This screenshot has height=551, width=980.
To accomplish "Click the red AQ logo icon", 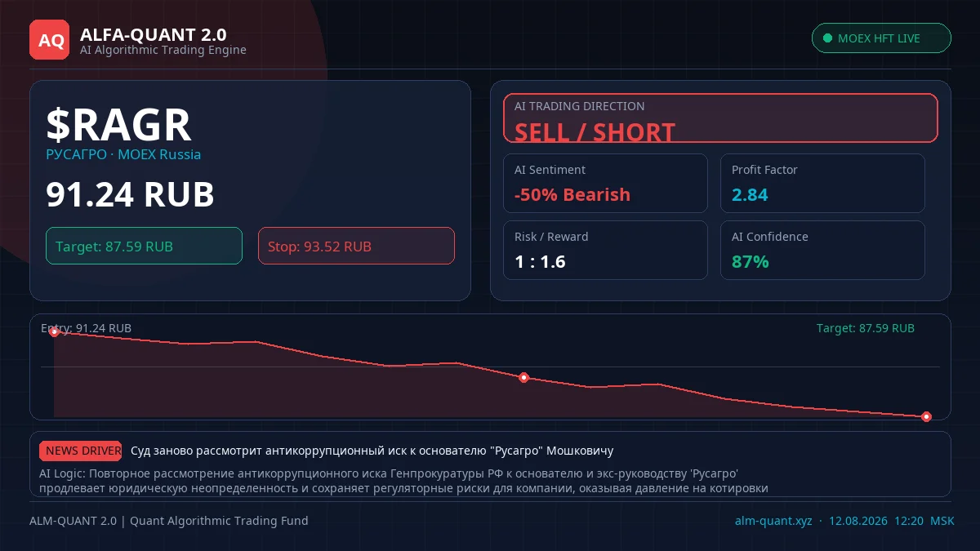I will 50,39.
